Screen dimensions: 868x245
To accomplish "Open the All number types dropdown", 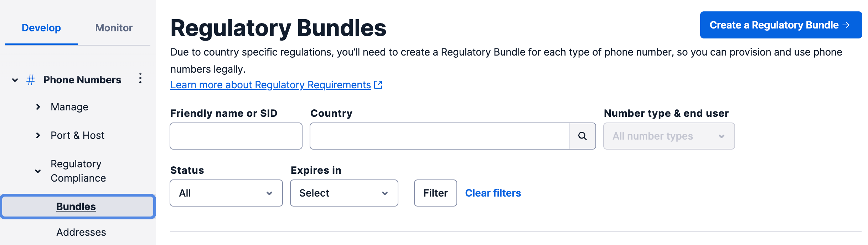I will [x=669, y=136].
